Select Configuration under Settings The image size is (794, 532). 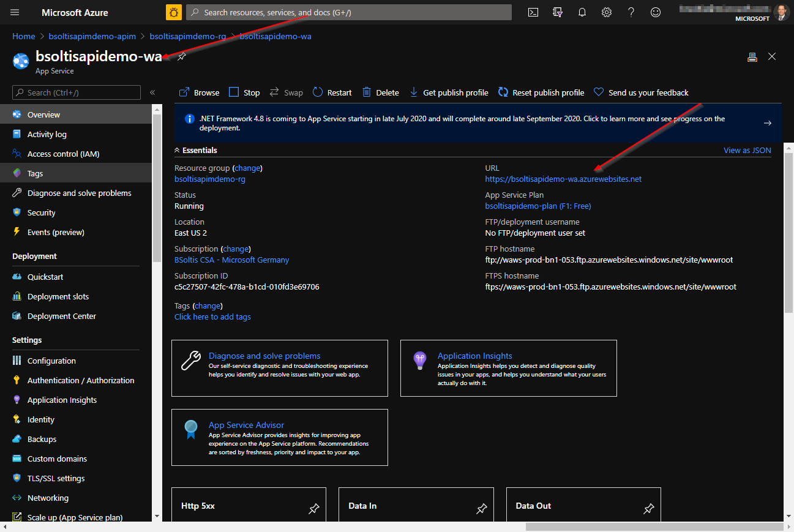click(51, 361)
